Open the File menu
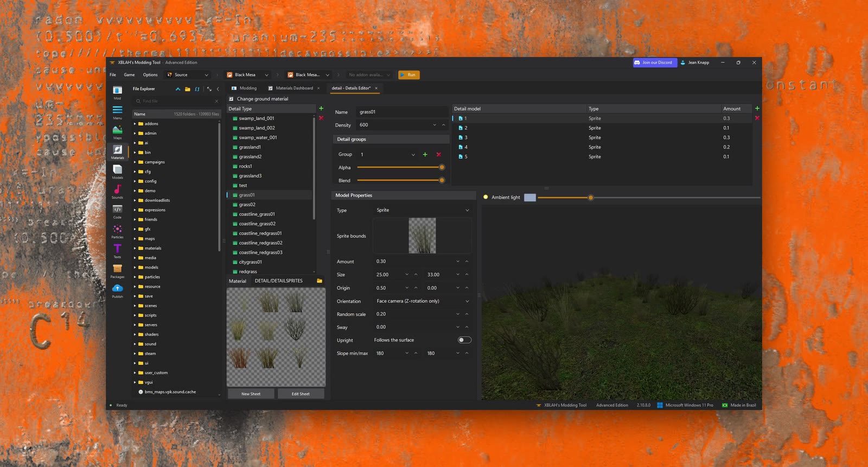The height and width of the screenshot is (467, 868). (113, 75)
